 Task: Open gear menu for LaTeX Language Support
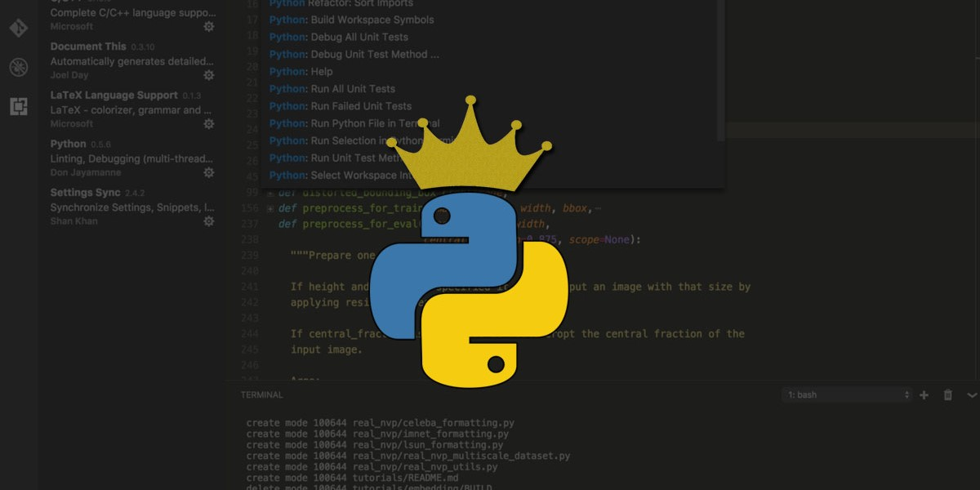click(x=209, y=124)
